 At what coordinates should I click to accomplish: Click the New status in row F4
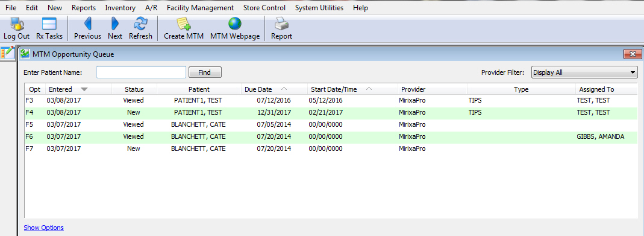[134, 112]
